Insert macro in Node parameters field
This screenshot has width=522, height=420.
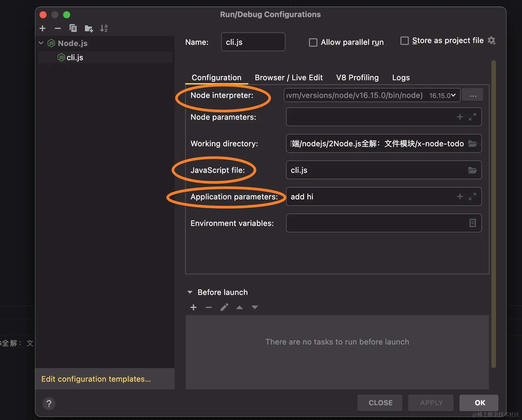click(x=460, y=117)
